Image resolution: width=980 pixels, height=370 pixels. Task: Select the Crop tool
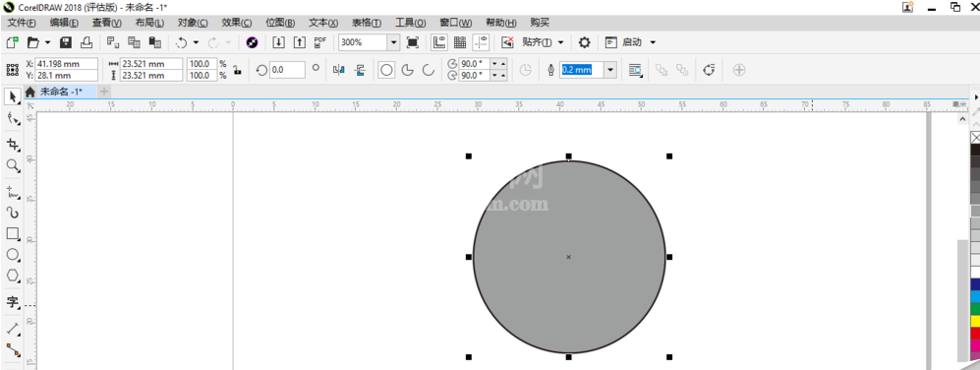tap(13, 145)
